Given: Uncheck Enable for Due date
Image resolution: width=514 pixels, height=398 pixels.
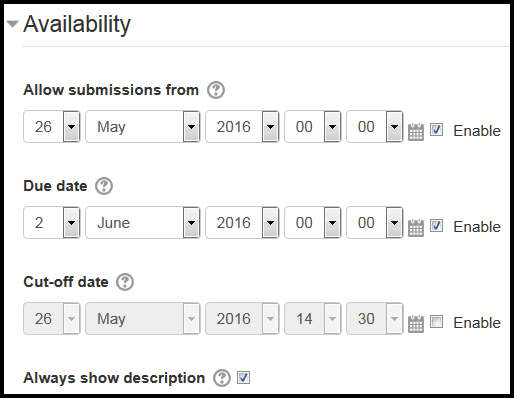Looking at the screenshot, I should [437, 226].
